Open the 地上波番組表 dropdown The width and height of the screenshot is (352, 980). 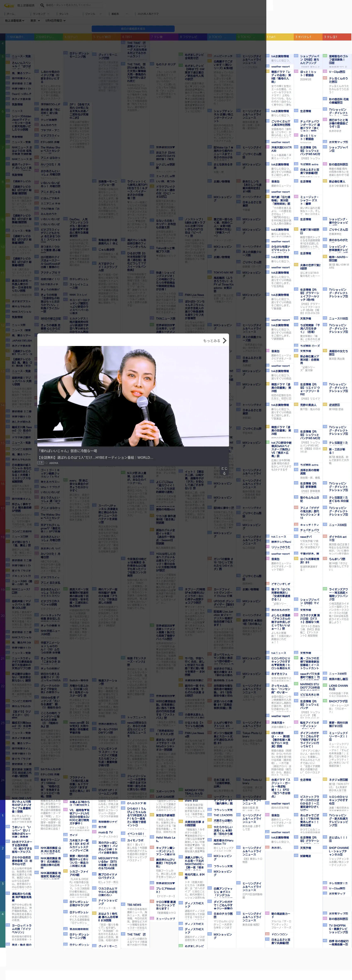click(x=15, y=21)
